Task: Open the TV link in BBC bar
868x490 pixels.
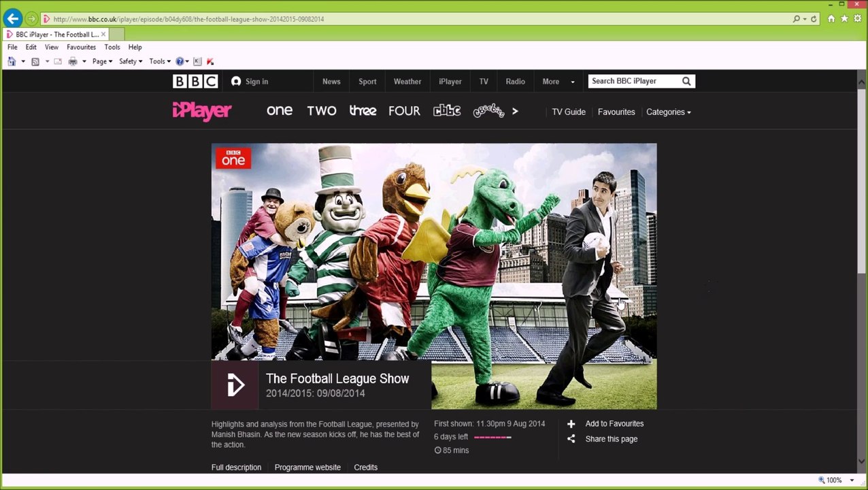Action: click(x=484, y=81)
